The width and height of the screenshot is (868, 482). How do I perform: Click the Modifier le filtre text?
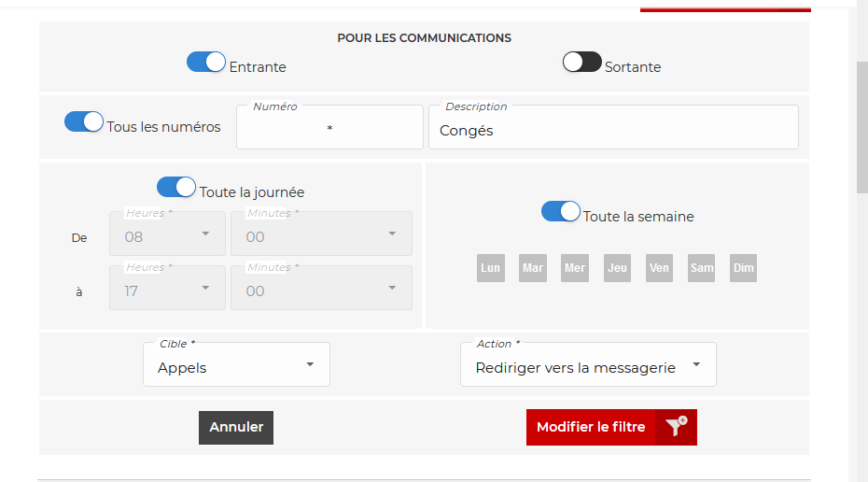(591, 427)
